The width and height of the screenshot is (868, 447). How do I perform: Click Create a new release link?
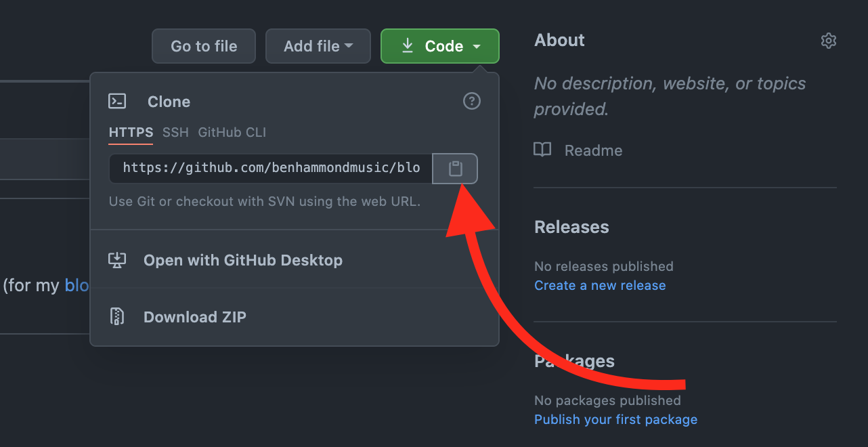[600, 285]
